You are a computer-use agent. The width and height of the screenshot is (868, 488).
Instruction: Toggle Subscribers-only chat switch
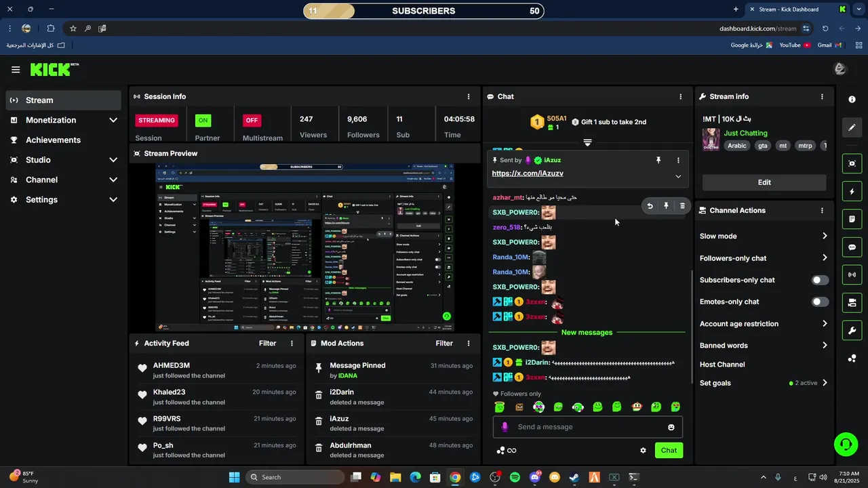tap(820, 280)
